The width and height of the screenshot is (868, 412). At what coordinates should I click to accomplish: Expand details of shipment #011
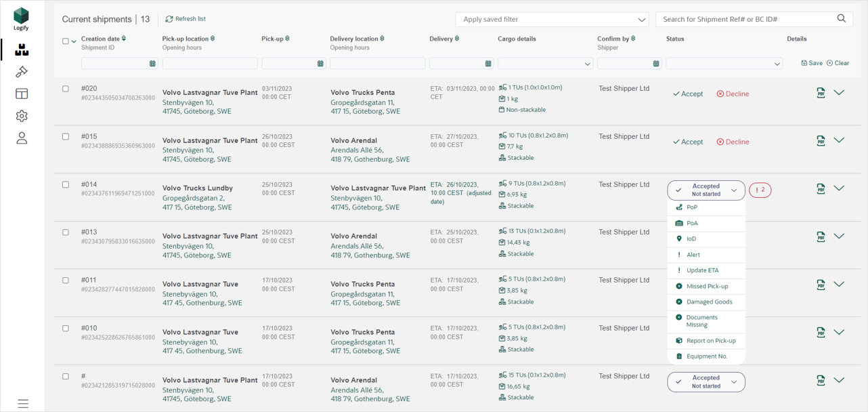[839, 285]
